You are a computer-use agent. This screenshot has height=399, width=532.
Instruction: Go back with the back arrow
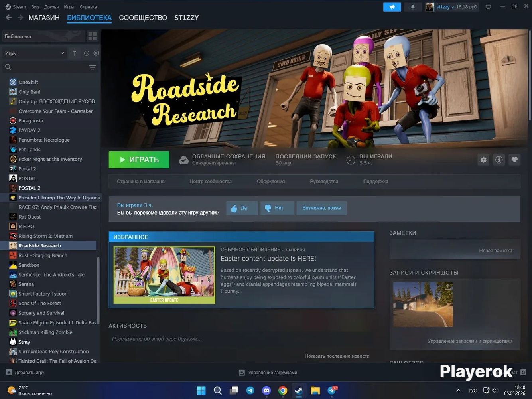(x=8, y=18)
